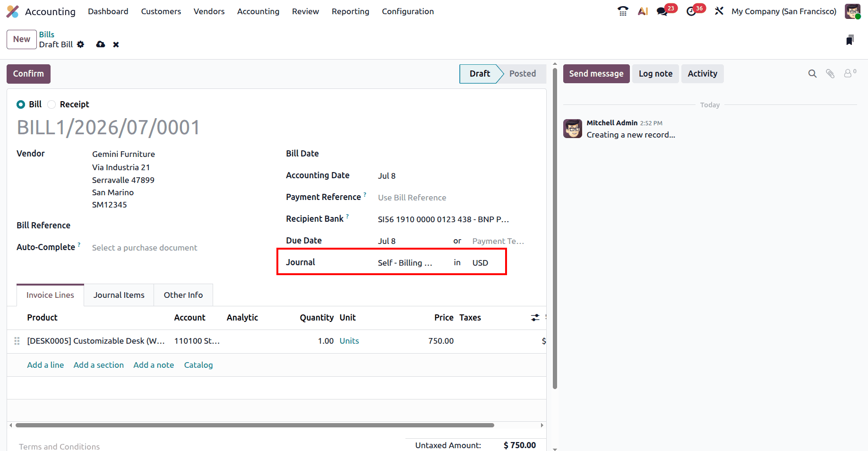Viewport: 868px width, 451px height.
Task: Select the Bill radio option
Action: (x=21, y=104)
